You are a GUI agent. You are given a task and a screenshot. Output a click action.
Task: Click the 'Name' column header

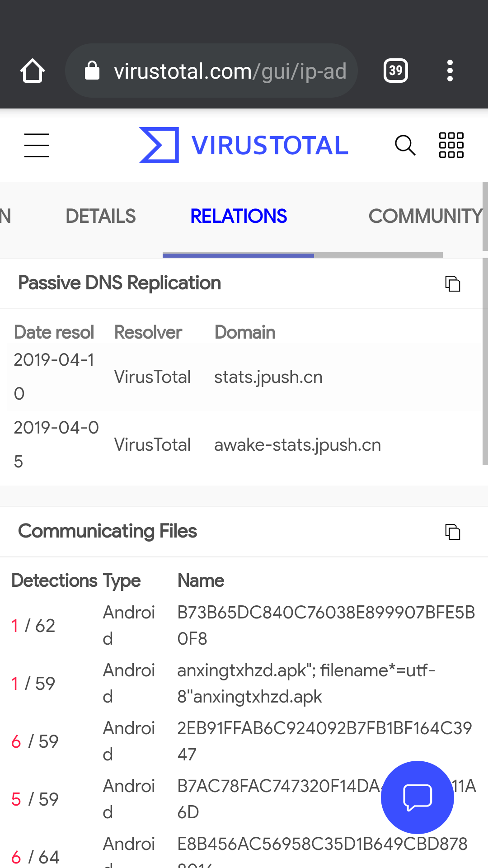tap(201, 580)
